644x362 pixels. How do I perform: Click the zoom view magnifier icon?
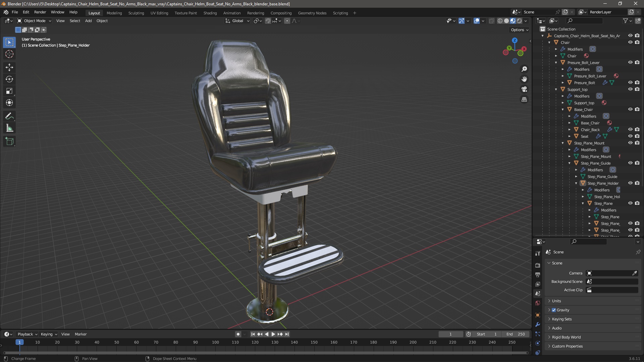point(524,69)
